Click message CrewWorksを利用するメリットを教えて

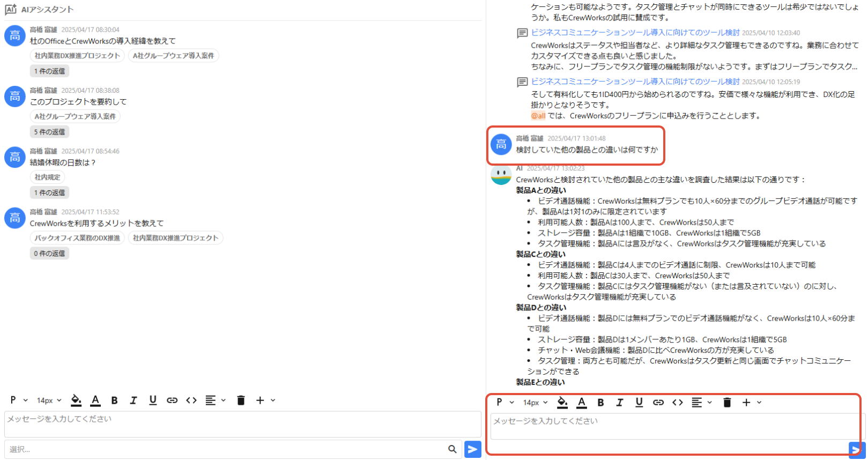(x=97, y=224)
